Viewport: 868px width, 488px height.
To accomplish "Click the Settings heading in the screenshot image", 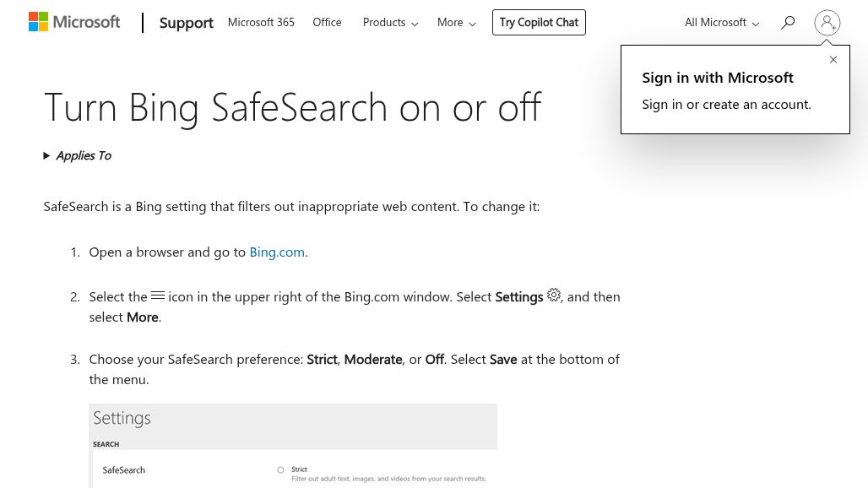I will [122, 419].
